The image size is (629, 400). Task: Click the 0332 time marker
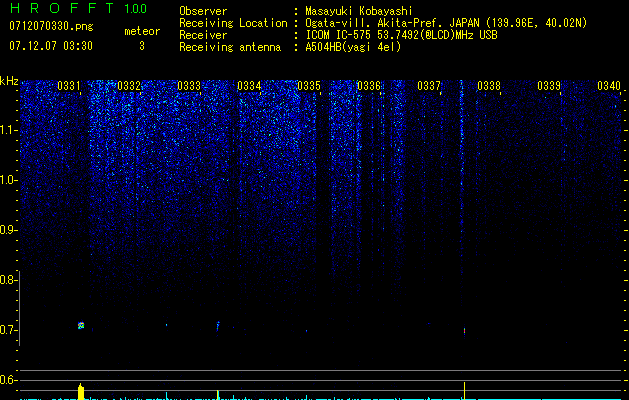[x=129, y=86]
